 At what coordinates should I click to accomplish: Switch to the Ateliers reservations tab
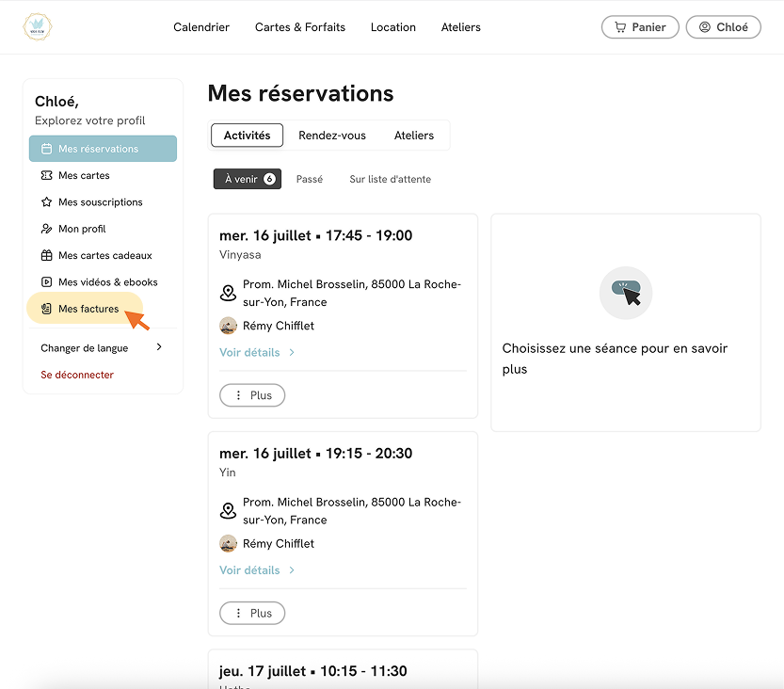tap(413, 136)
